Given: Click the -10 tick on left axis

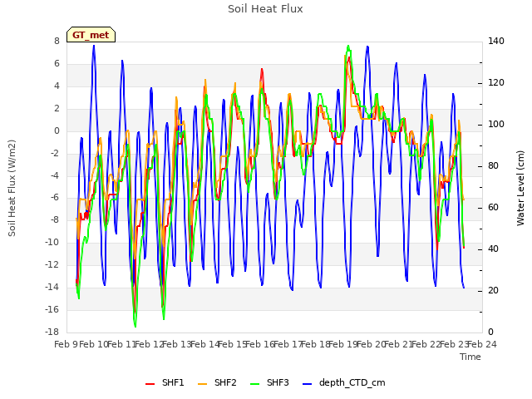Looking at the screenshot, I should point(52,242).
